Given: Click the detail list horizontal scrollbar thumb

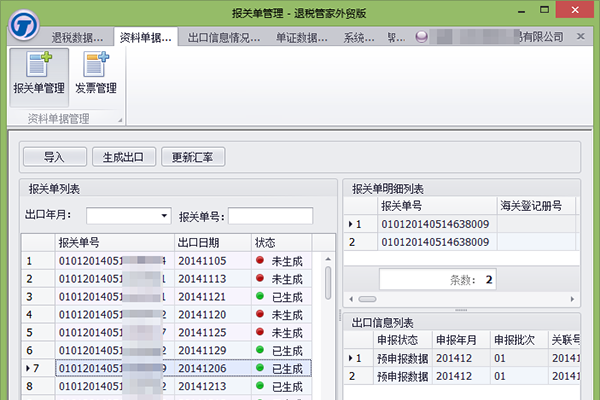Looking at the screenshot, I should point(367,299).
